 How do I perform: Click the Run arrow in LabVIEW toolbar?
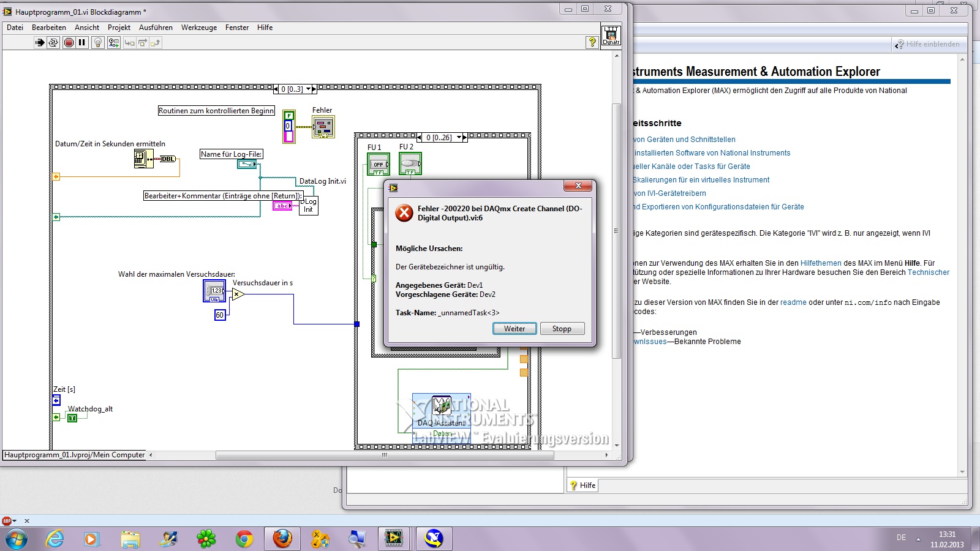coord(40,42)
